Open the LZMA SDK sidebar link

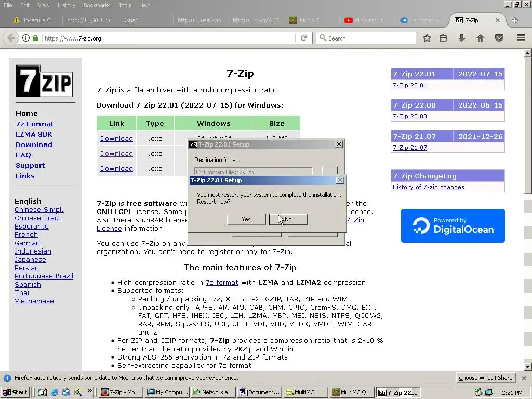[x=34, y=135]
